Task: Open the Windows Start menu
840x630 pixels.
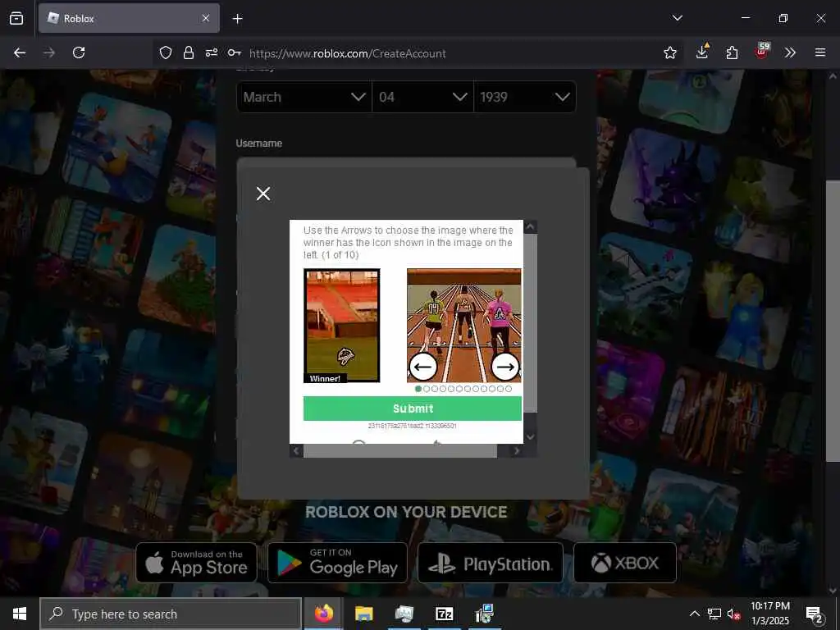Action: click(x=20, y=614)
